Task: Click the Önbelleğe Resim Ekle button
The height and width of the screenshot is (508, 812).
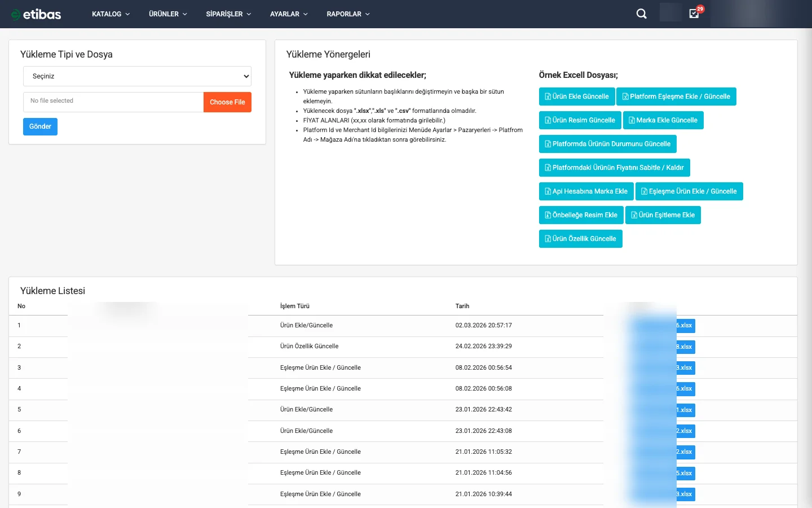Action: coord(581,215)
